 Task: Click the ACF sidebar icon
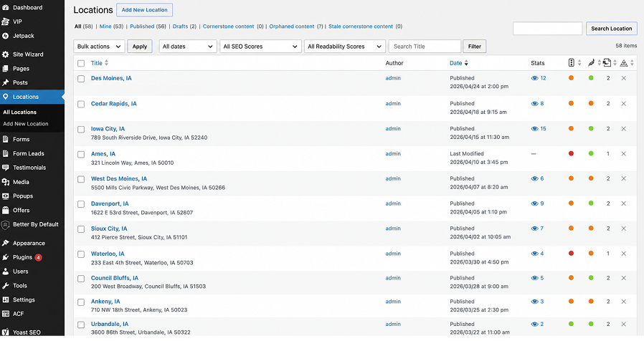coord(5,314)
